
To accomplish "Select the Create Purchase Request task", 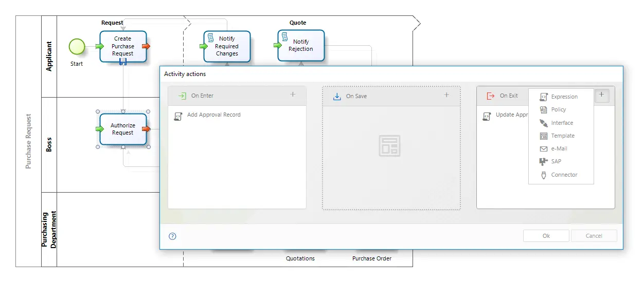I will pyautogui.click(x=123, y=46).
